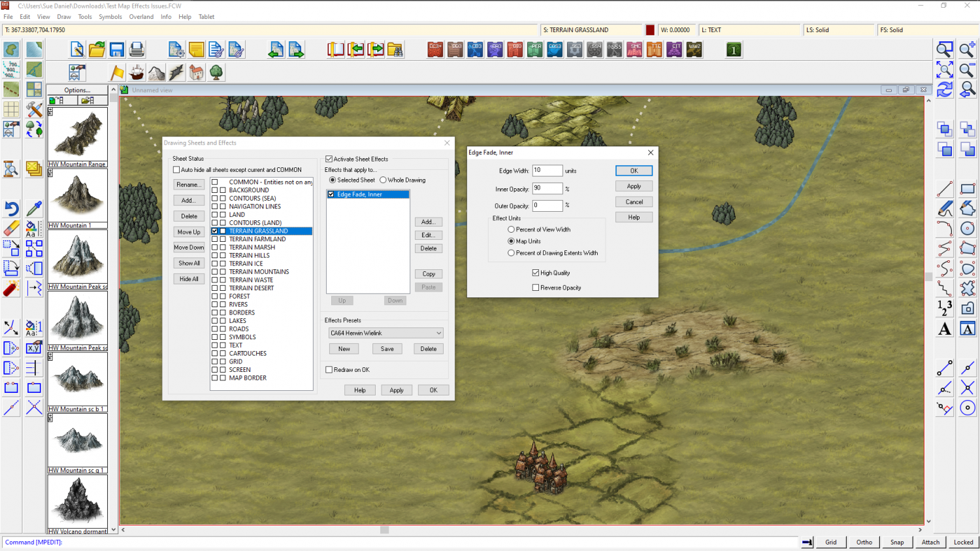This screenshot has width=980, height=551.
Task: Click the PER add-on toolbar icon
Action: pyautogui.click(x=535, y=50)
